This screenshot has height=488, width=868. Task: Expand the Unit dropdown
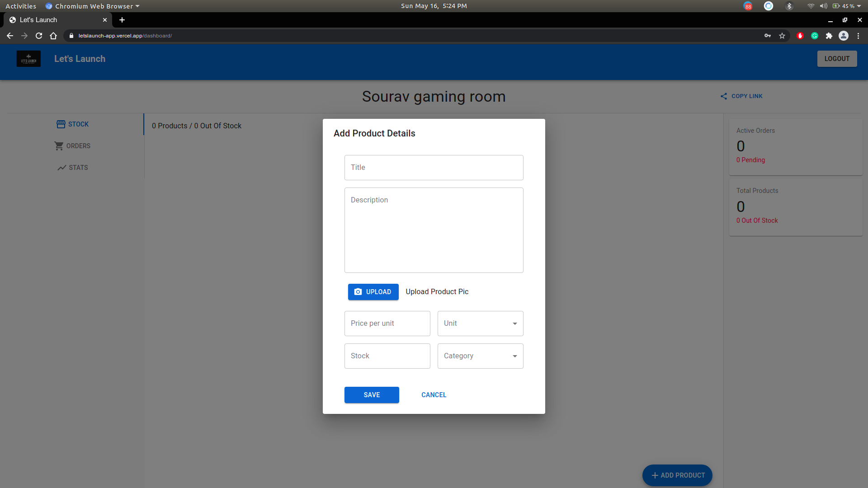[x=480, y=324]
